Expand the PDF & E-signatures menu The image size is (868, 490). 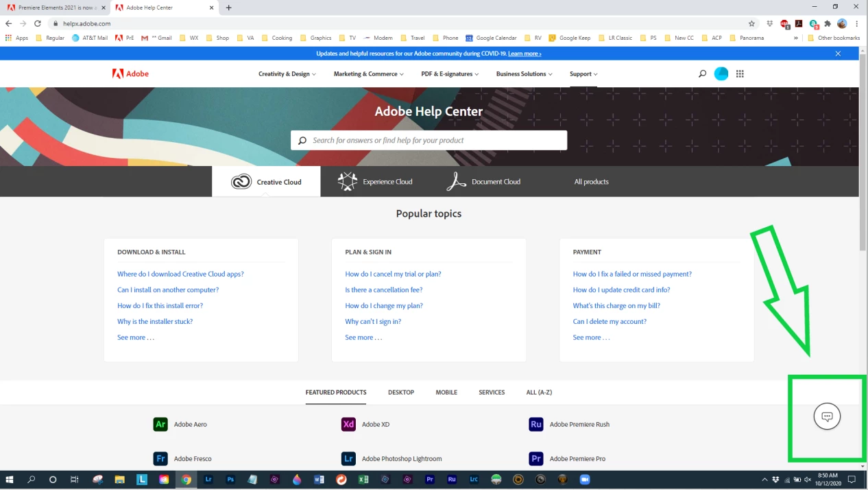(x=450, y=73)
